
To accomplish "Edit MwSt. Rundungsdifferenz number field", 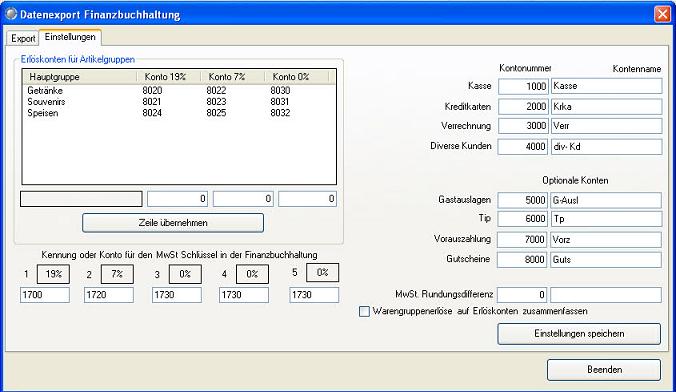I will tap(522, 295).
